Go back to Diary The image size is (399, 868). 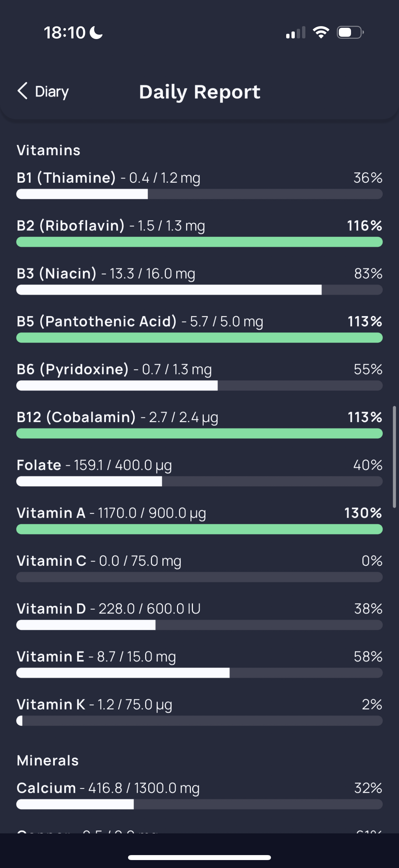[x=43, y=91]
